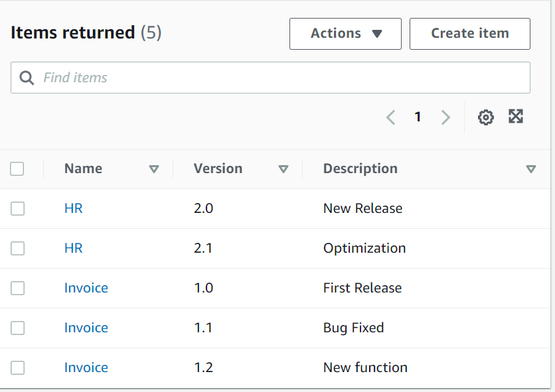The width and height of the screenshot is (555, 392).
Task: Select checkbox for HR version 2.0
Action: [17, 208]
